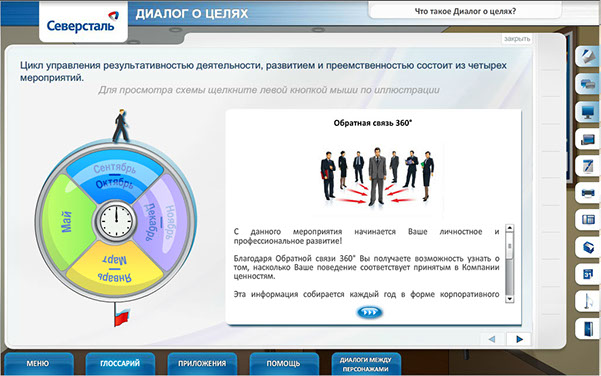The height and width of the screenshot is (376, 601).
Task: Open ДИАЛОГИ МЕЖДУ ПЕРСОНАЖАМИ
Action: pyautogui.click(x=366, y=364)
